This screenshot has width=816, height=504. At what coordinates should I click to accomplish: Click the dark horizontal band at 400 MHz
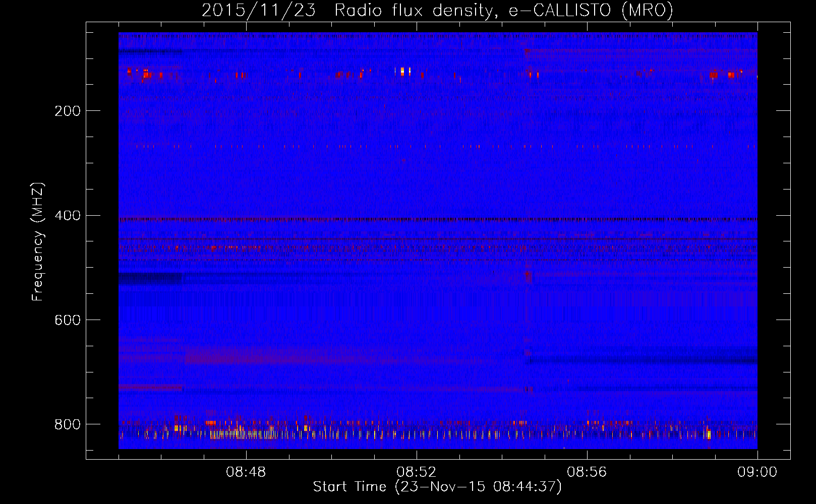438,219
